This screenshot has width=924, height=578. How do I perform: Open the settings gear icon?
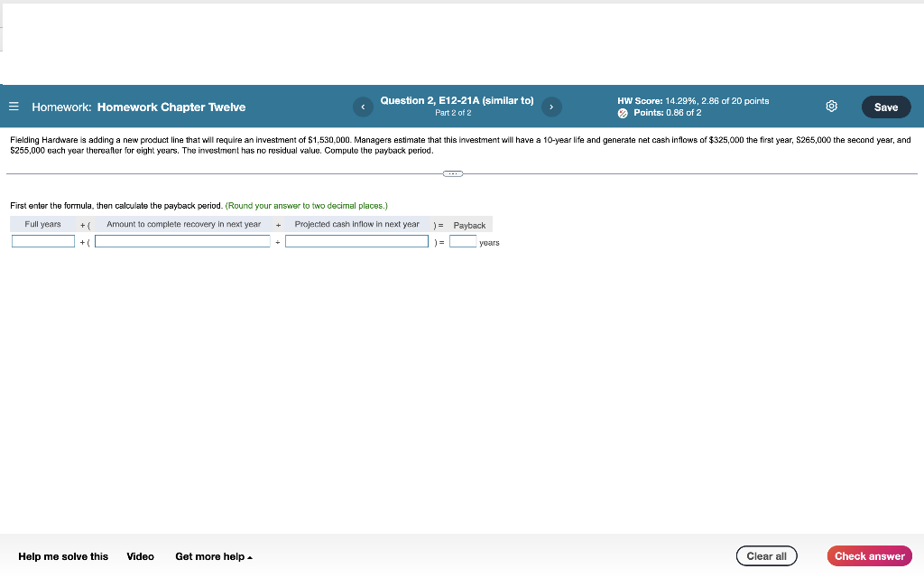tap(831, 107)
